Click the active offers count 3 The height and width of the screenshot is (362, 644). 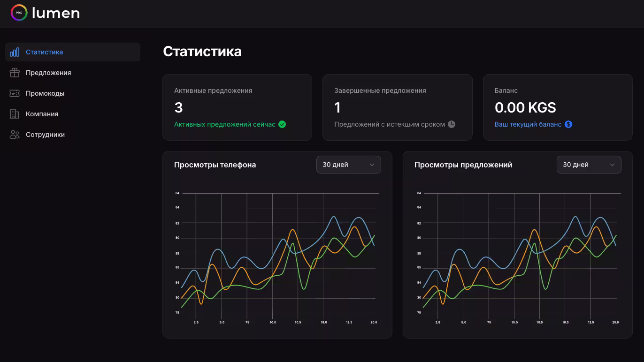click(178, 108)
